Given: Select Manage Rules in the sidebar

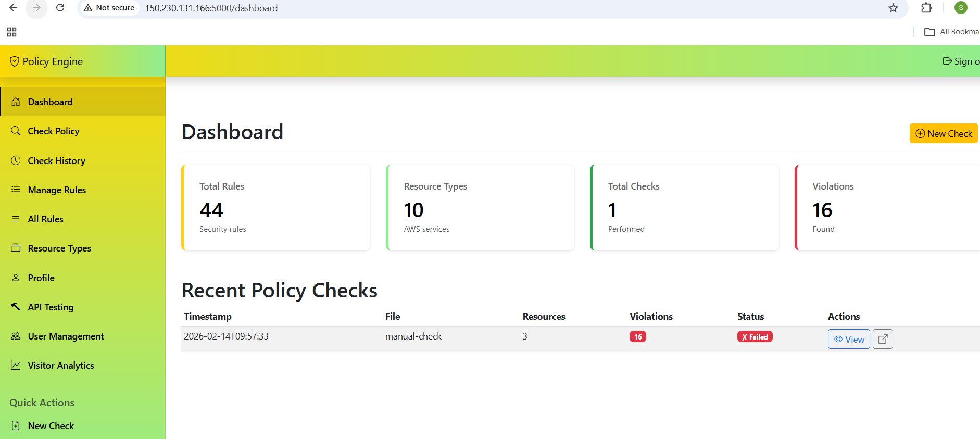Looking at the screenshot, I should point(83,190).
